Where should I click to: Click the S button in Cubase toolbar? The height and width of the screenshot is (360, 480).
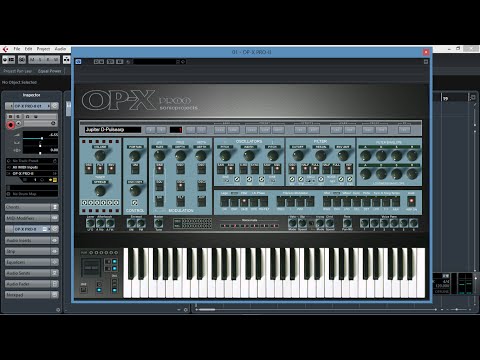point(40,60)
